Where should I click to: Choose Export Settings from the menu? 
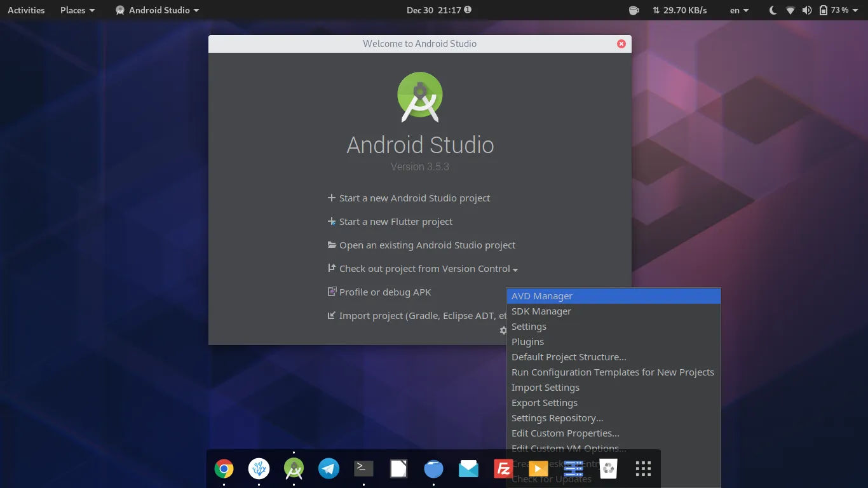tap(614, 403)
